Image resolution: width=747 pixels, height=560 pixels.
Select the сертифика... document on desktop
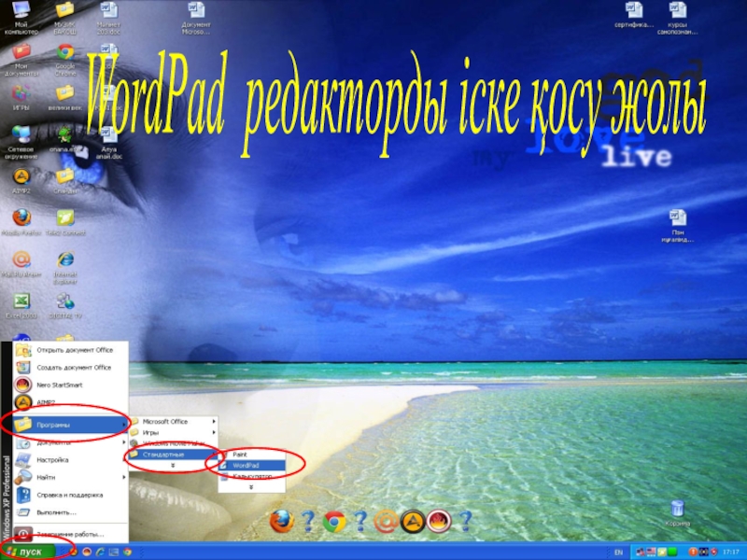click(x=634, y=15)
